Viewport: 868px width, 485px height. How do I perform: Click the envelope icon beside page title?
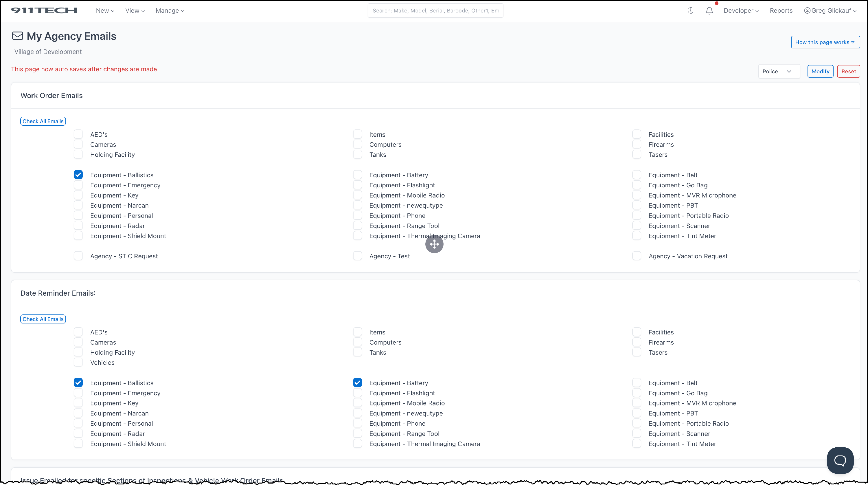18,36
